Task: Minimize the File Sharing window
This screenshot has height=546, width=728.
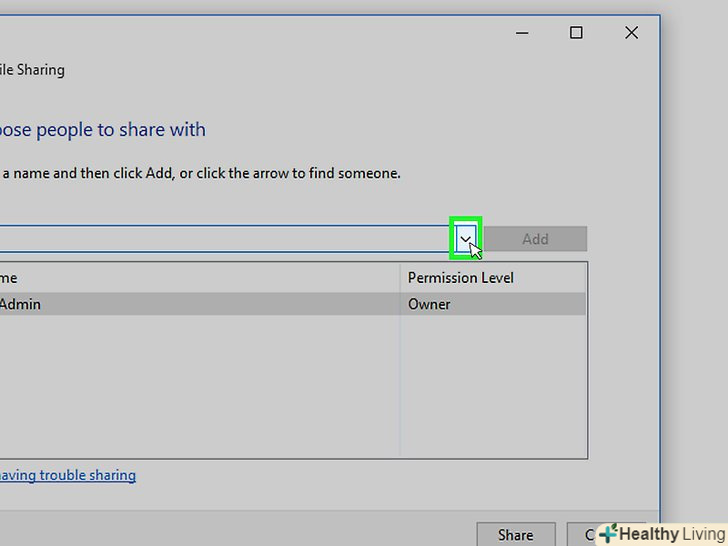Action: [x=522, y=33]
